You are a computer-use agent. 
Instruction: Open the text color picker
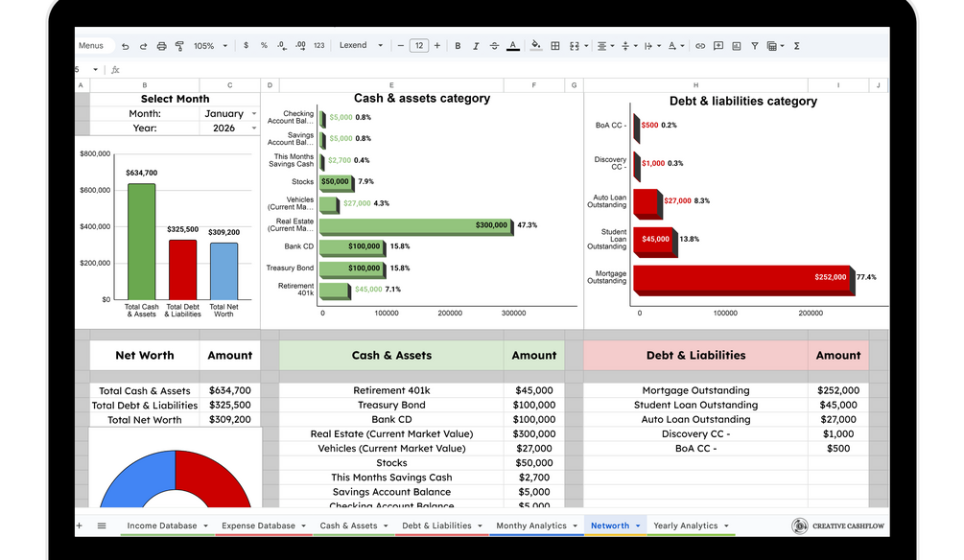click(513, 46)
